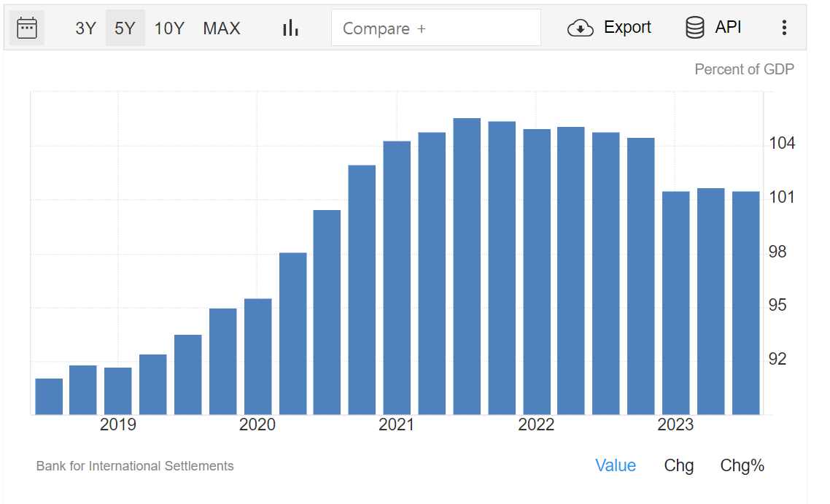Click the 2022 x-axis label
This screenshot has height=504, width=830.
tap(535, 424)
